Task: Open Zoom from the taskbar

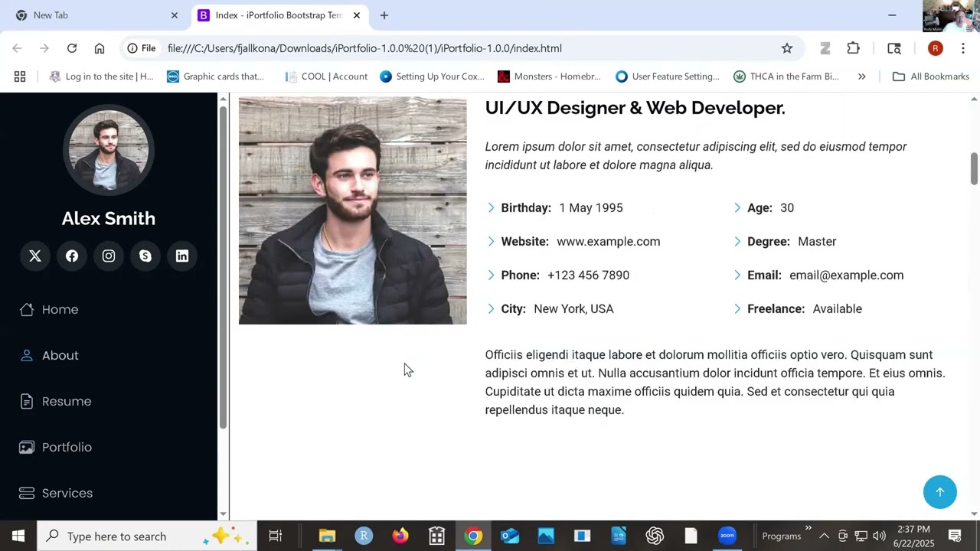Action: 727,536
